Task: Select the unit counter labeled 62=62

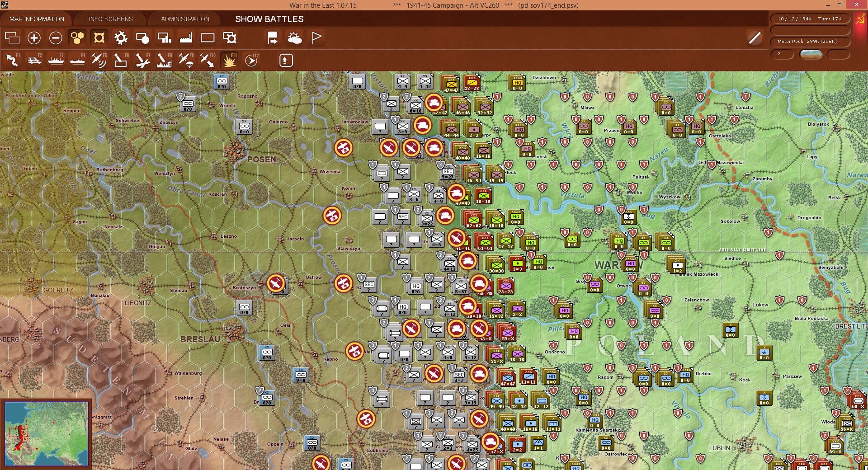Action: pyautogui.click(x=473, y=220)
